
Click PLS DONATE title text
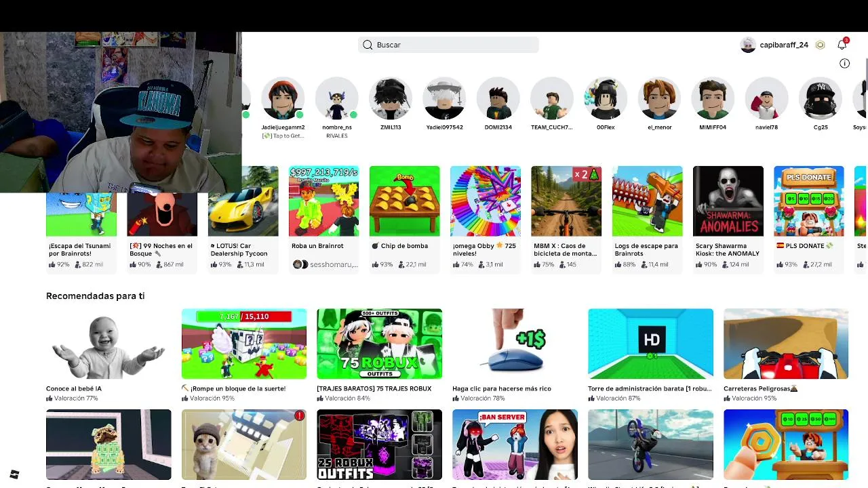coord(804,246)
